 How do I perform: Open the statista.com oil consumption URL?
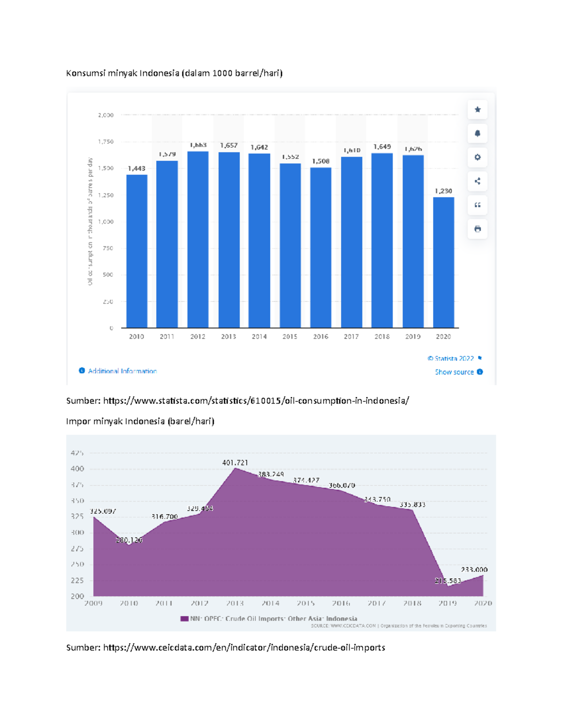pos(256,401)
